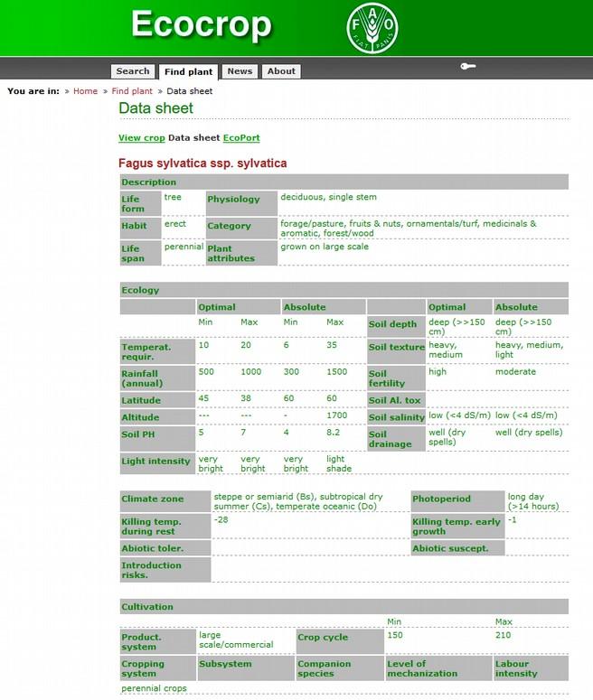Click the Killing temp. early growth label
This screenshot has width=593, height=700.
point(457,527)
